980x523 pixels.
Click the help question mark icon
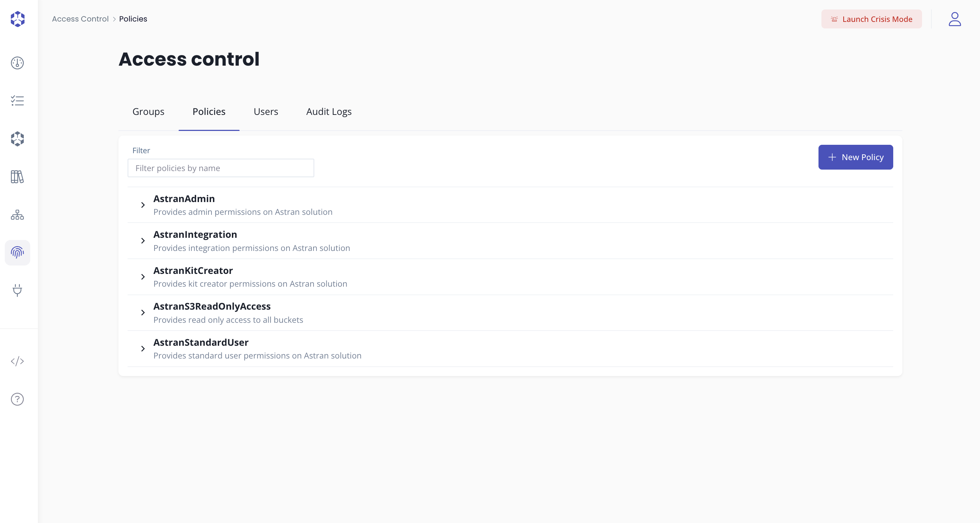pos(17,399)
